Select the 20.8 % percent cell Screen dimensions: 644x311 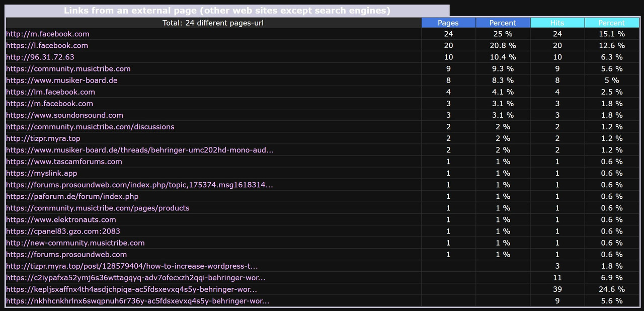(x=503, y=45)
